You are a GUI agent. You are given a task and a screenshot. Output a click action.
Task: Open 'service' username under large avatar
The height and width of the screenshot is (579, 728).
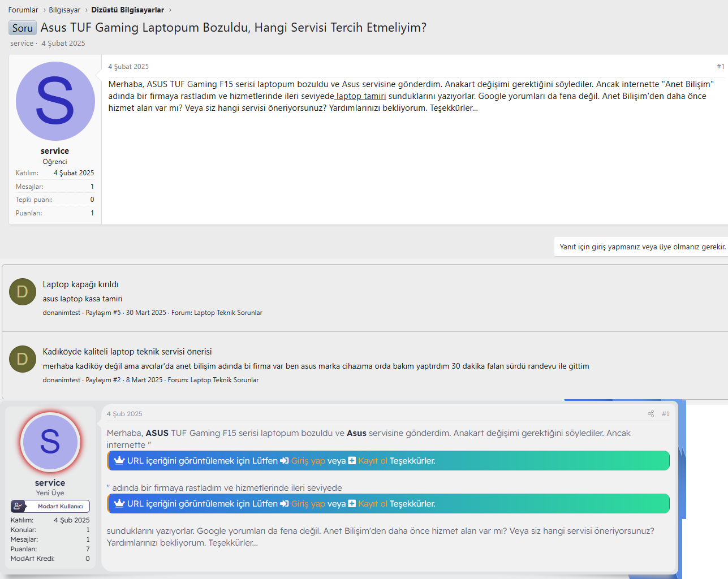click(x=55, y=151)
